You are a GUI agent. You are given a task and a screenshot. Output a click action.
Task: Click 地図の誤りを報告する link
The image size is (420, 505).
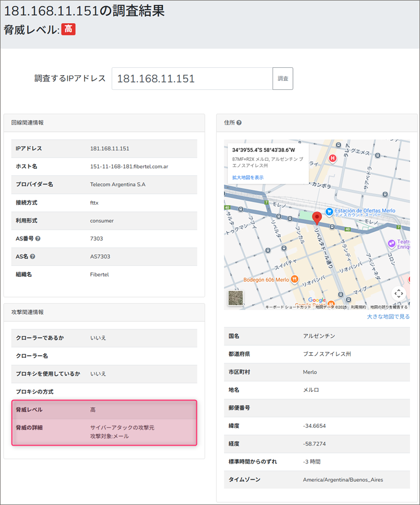[388, 307]
